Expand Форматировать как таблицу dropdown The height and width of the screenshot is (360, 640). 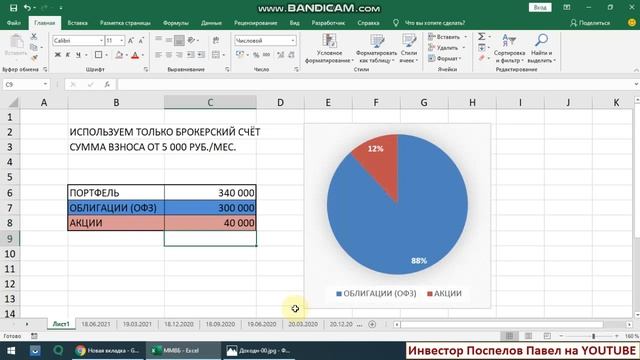[x=376, y=49]
